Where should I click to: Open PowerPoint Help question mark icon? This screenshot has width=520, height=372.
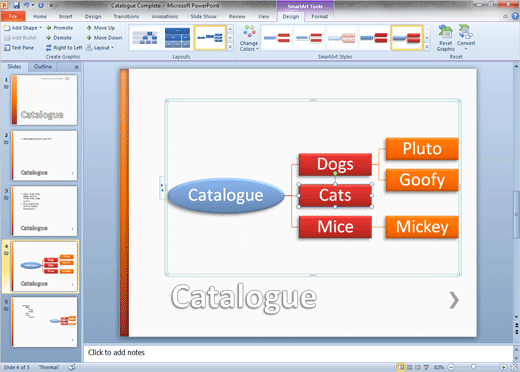tap(515, 16)
